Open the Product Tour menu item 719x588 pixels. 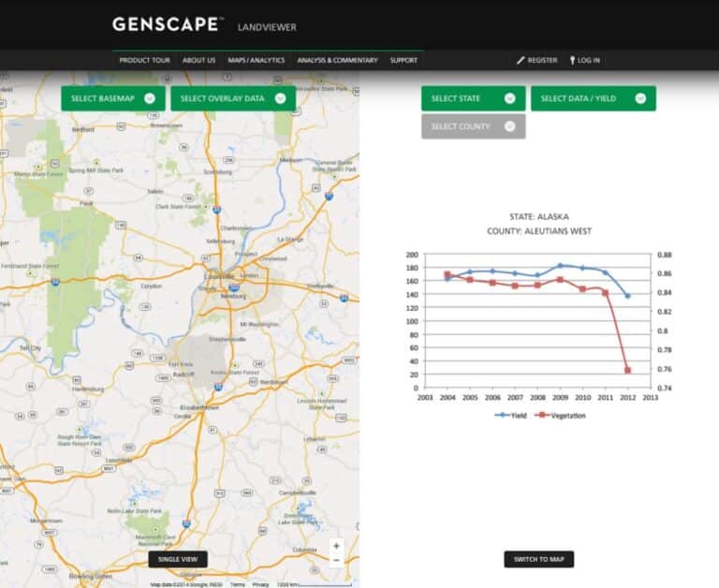tap(144, 60)
